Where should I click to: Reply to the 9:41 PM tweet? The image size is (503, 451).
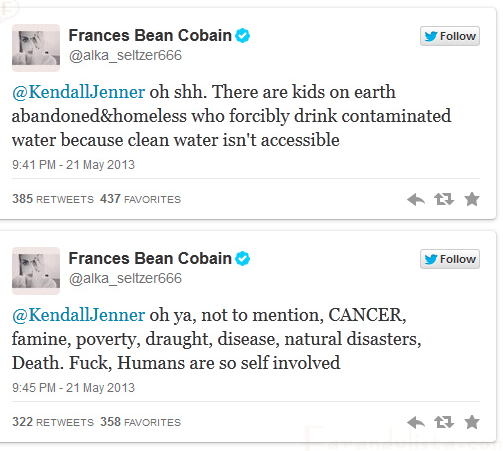click(416, 200)
